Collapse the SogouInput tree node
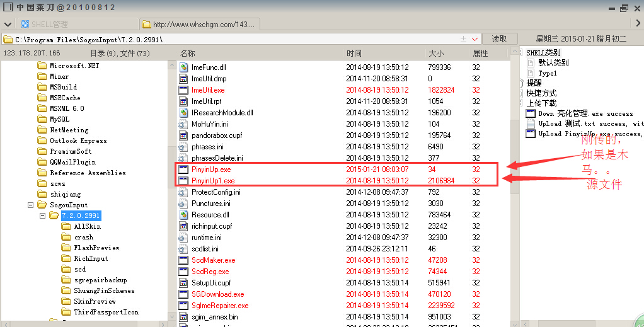 [30, 205]
